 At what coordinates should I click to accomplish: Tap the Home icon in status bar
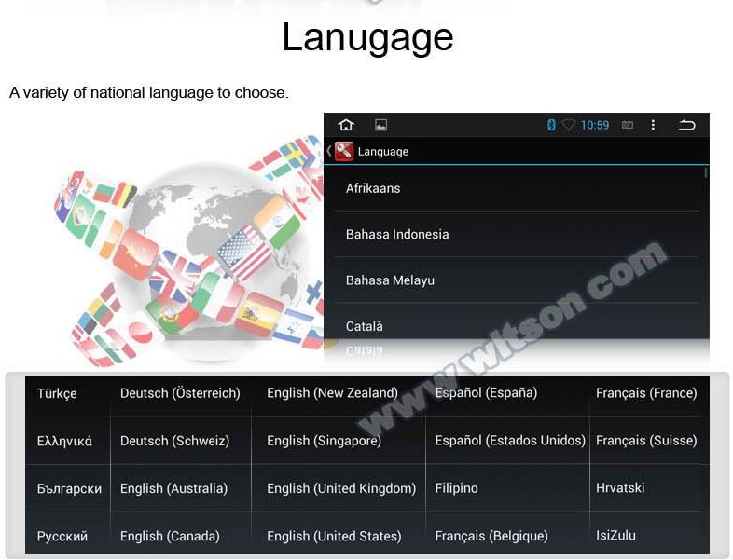pos(346,125)
